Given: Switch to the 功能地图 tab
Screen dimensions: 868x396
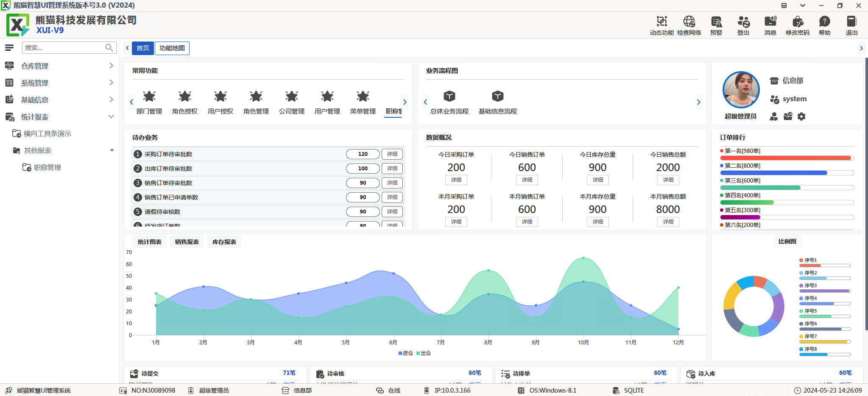Looking at the screenshot, I should tap(172, 48).
